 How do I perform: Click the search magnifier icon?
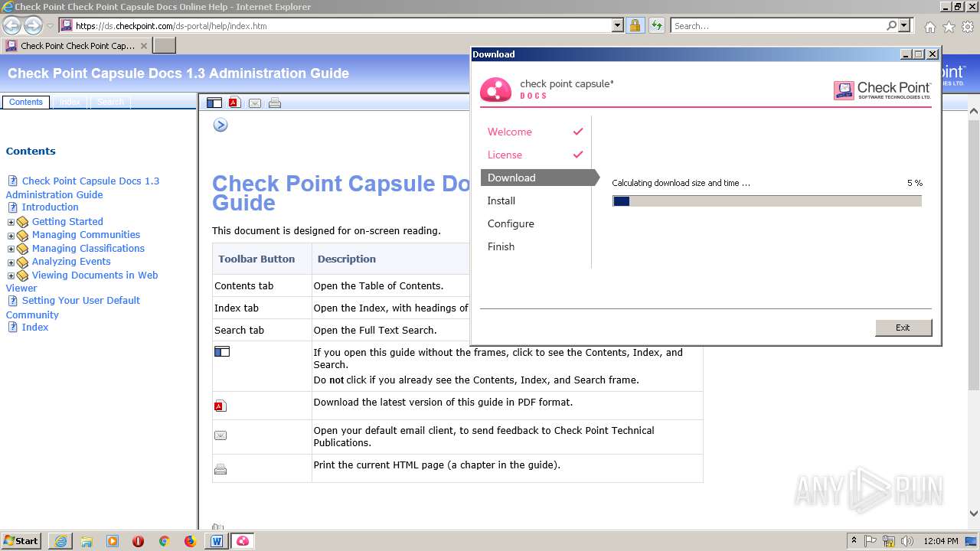pyautogui.click(x=891, y=25)
